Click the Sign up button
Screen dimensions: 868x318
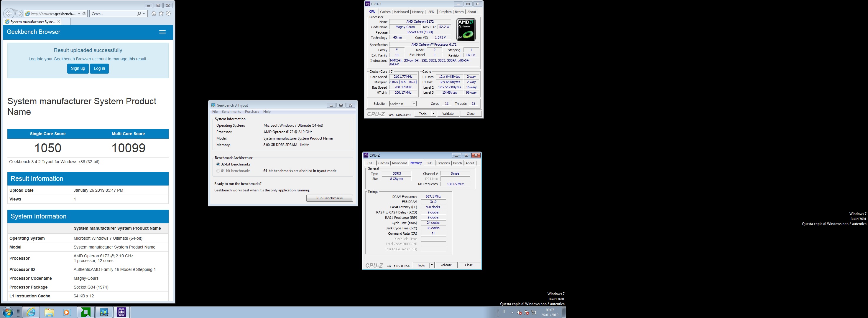pos(78,68)
